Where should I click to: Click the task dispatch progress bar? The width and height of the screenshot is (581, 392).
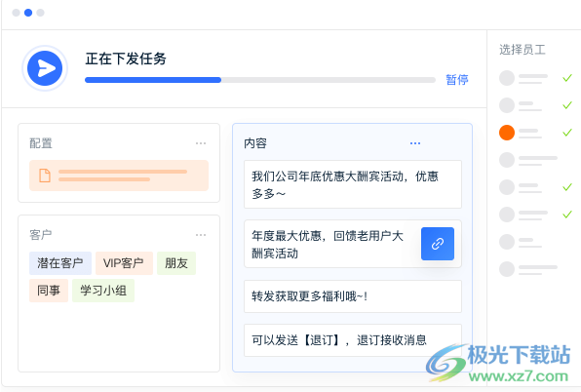click(x=260, y=80)
